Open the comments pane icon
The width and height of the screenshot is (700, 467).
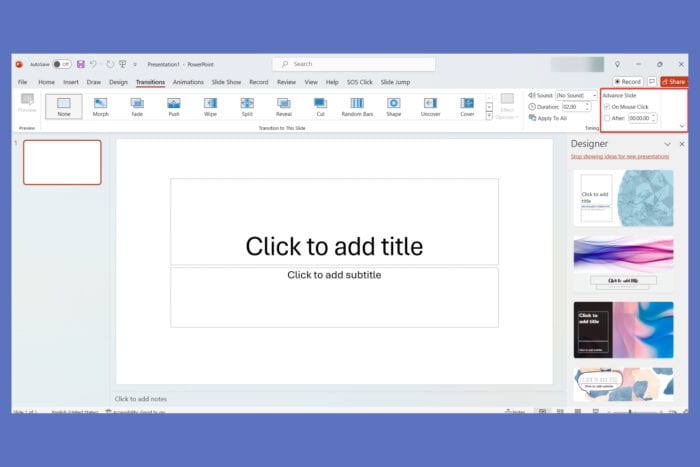[652, 82]
